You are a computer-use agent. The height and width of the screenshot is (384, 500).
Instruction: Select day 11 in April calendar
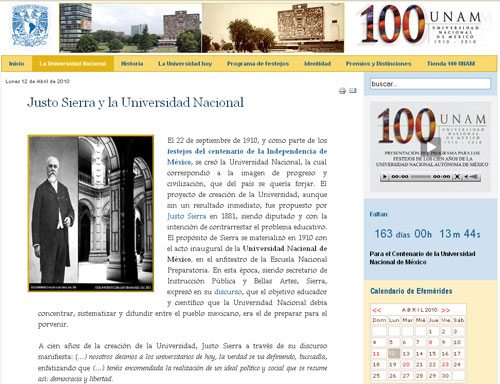click(x=376, y=354)
